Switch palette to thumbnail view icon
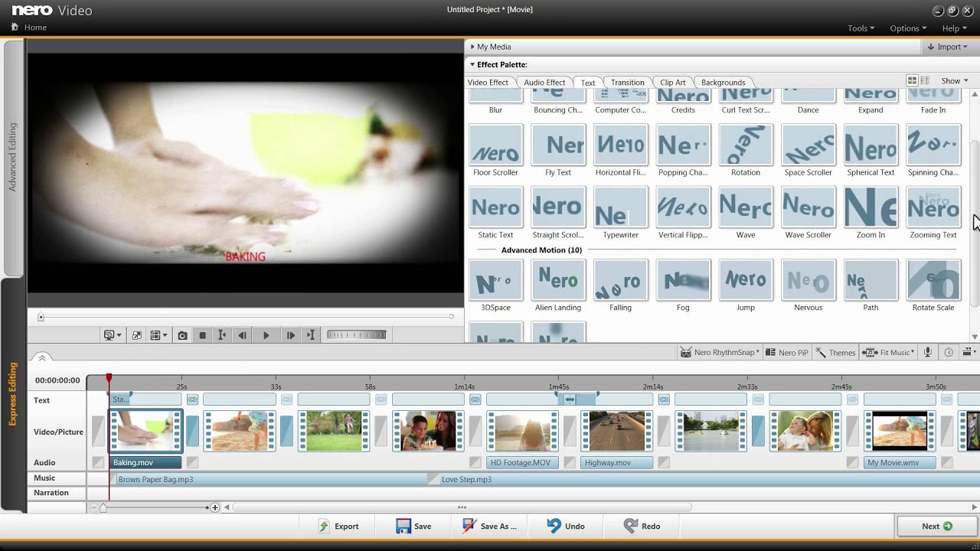Viewport: 980px width, 551px height. (912, 80)
